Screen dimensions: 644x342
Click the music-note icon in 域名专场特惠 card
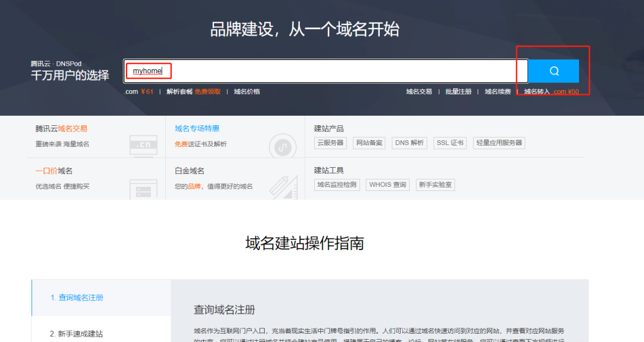[283, 146]
